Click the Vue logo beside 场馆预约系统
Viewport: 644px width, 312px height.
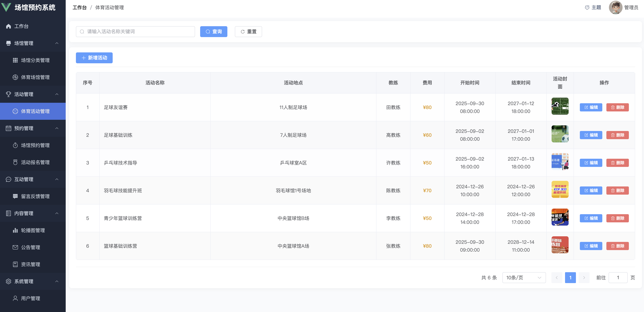coord(6,7)
